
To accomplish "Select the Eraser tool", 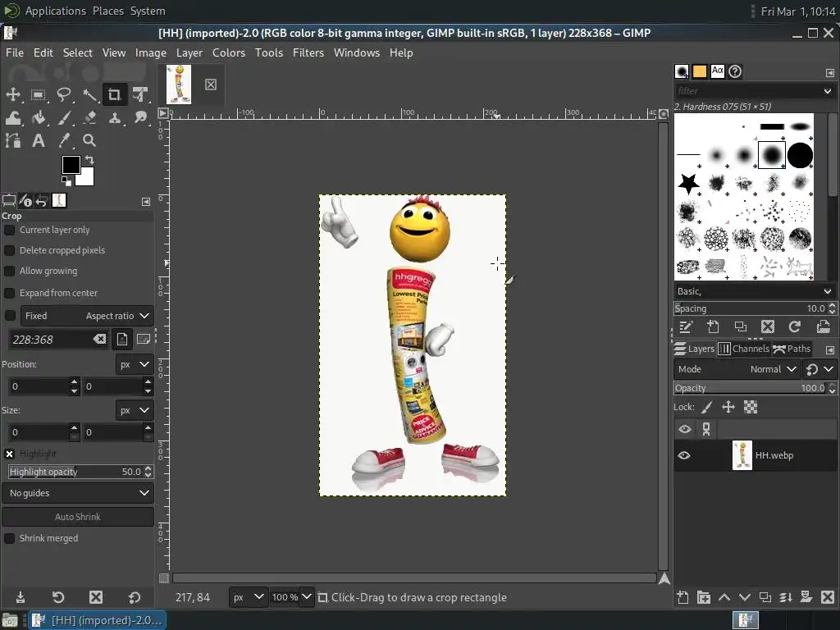I will coord(89,118).
